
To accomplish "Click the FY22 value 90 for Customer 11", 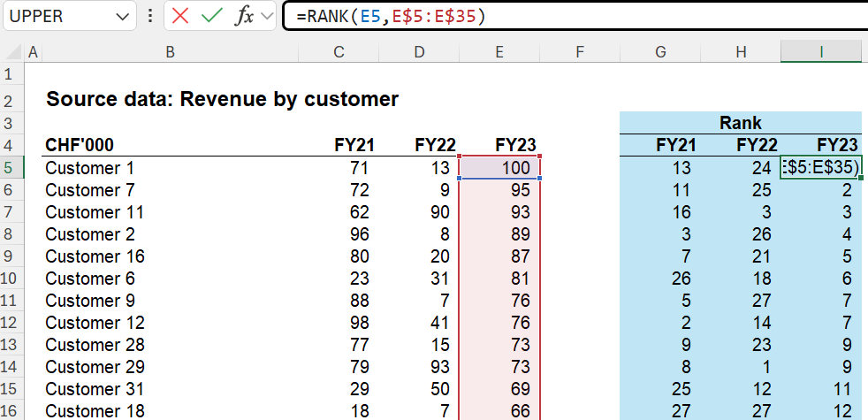I will pos(439,211).
